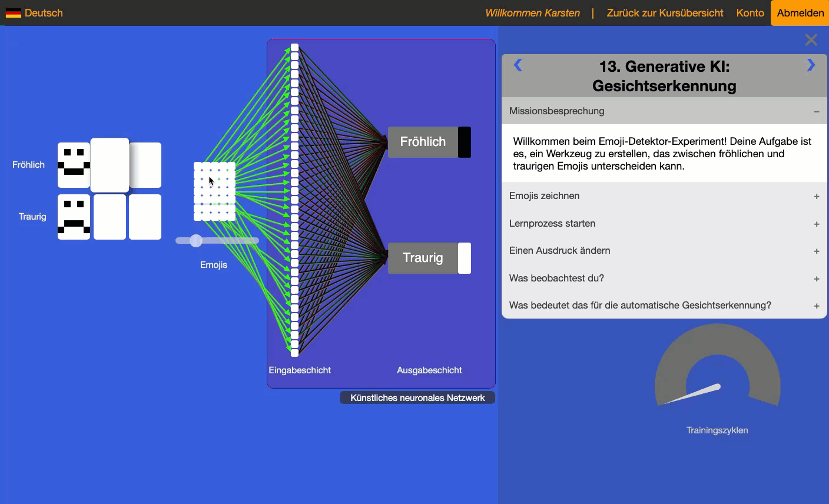Viewport: 829px width, 504px height.
Task: Expand the automatische Gesichtserkennung question section
Action: pyautogui.click(x=664, y=306)
